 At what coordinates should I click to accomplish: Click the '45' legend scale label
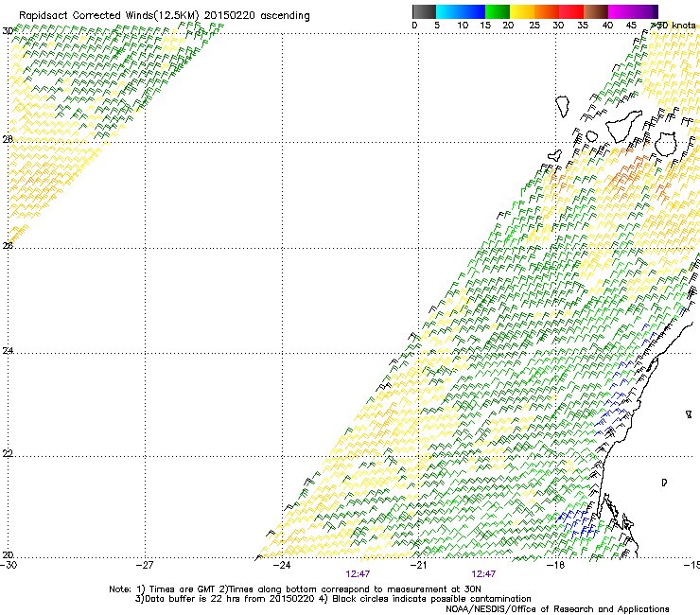631,26
